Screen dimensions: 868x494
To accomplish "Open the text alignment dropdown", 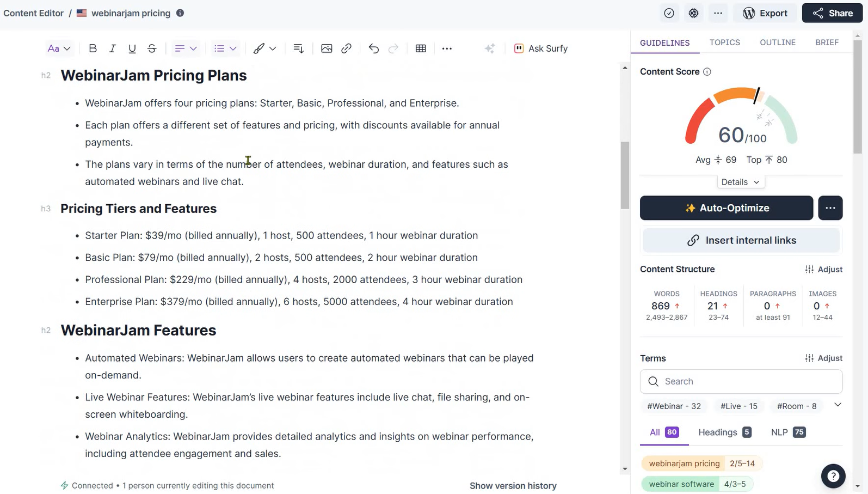I will coord(185,48).
